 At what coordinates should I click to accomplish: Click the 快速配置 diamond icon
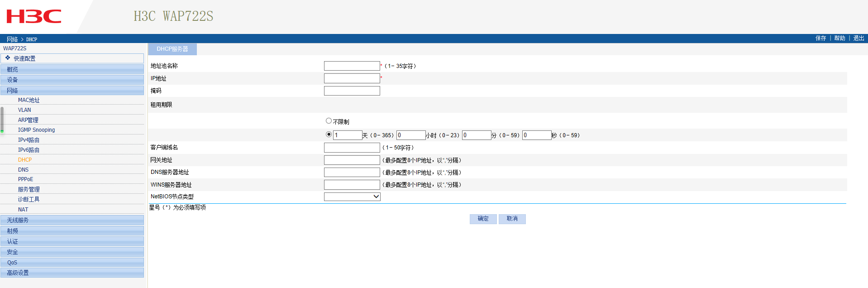coord(8,58)
